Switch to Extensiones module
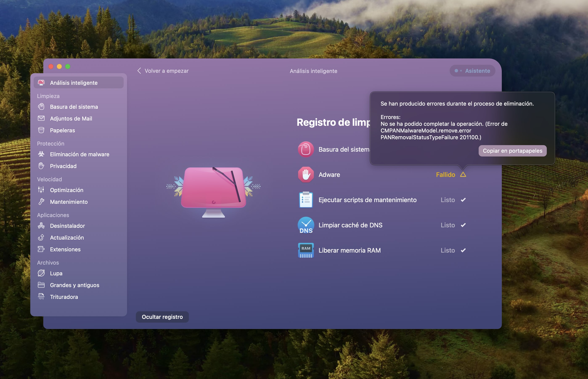Screen dimensions: 588x379 pos(65,249)
